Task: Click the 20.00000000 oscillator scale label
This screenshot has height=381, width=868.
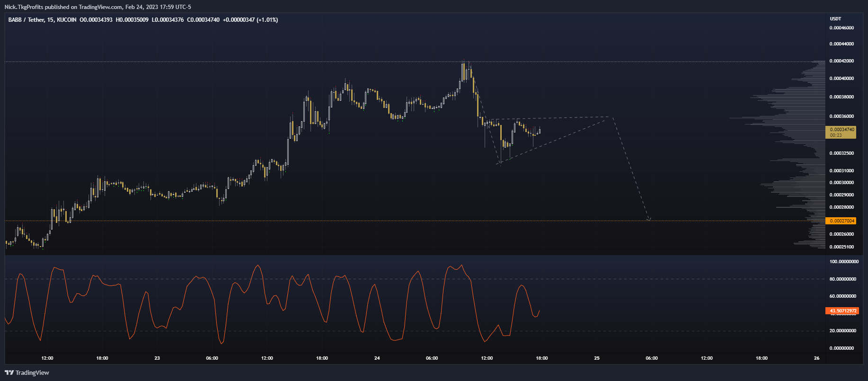Action: coord(843,331)
